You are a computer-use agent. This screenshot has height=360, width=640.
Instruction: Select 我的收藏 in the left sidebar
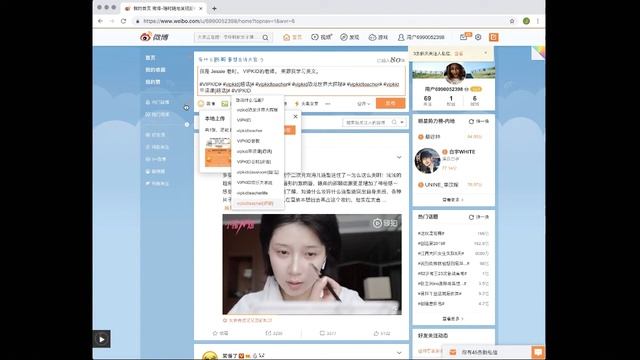click(155, 70)
